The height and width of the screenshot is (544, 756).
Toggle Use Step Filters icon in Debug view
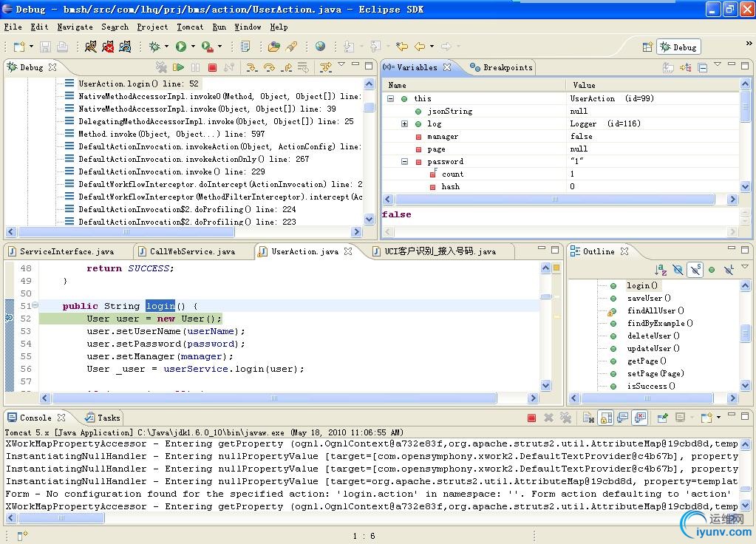click(326, 67)
